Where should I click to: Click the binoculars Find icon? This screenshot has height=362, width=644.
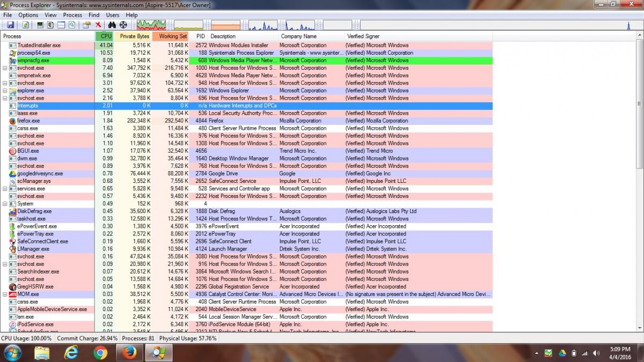[112, 25]
